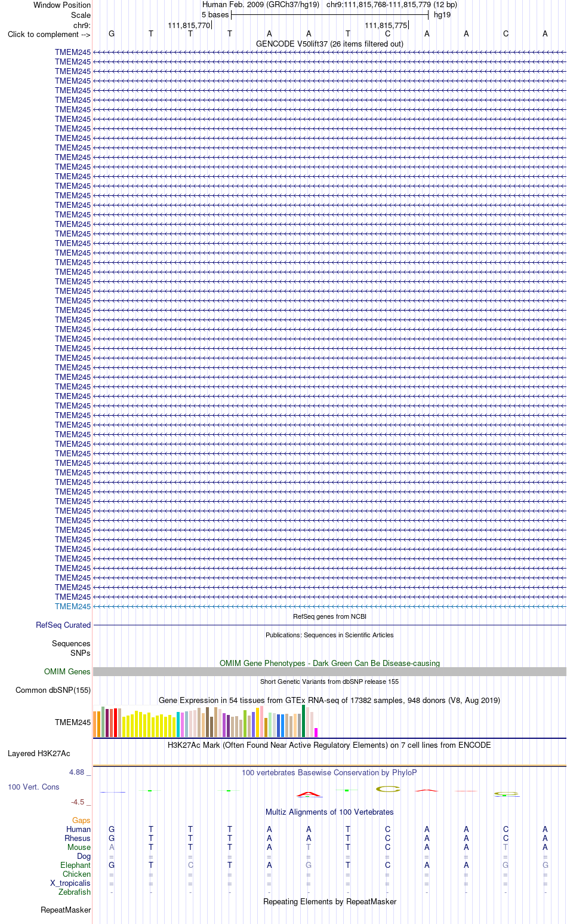Click the magenta bar ending the GTEx chart
The width and height of the screenshot is (567, 924).
[316, 732]
